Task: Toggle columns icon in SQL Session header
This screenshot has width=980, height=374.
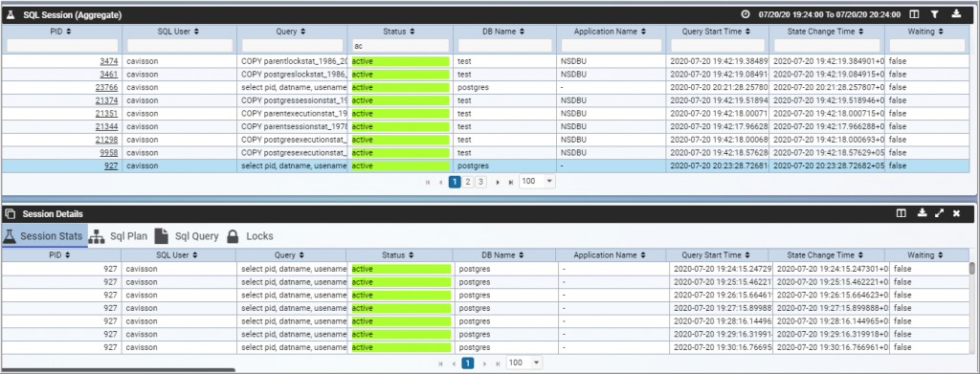Action: [914, 14]
